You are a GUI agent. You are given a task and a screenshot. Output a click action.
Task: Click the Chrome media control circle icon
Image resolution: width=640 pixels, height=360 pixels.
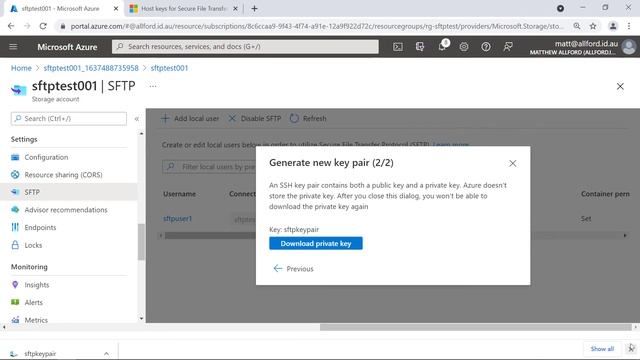coord(560,8)
